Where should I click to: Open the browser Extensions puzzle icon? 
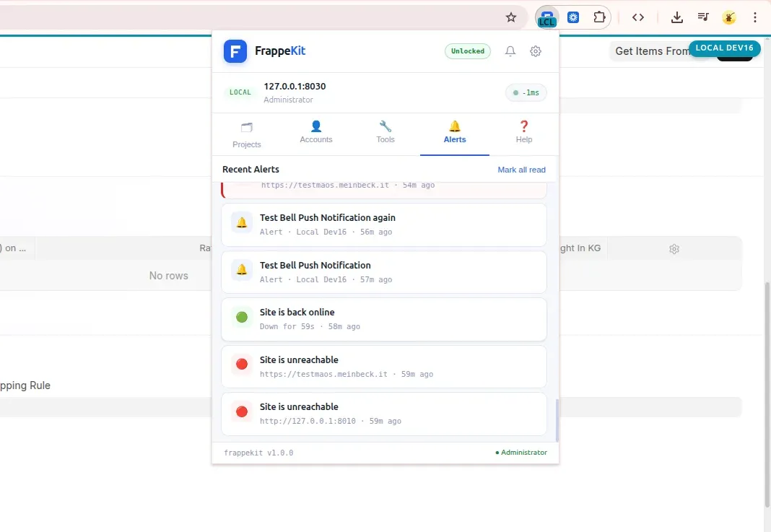[599, 17]
